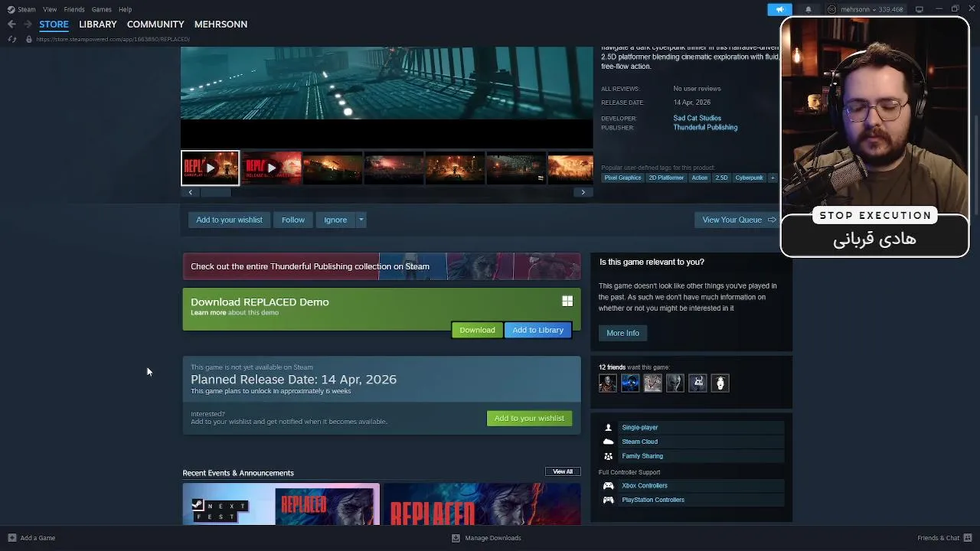Screen dimensions: 980x551
Task: Open the notifications bell icon
Action: pos(808,9)
